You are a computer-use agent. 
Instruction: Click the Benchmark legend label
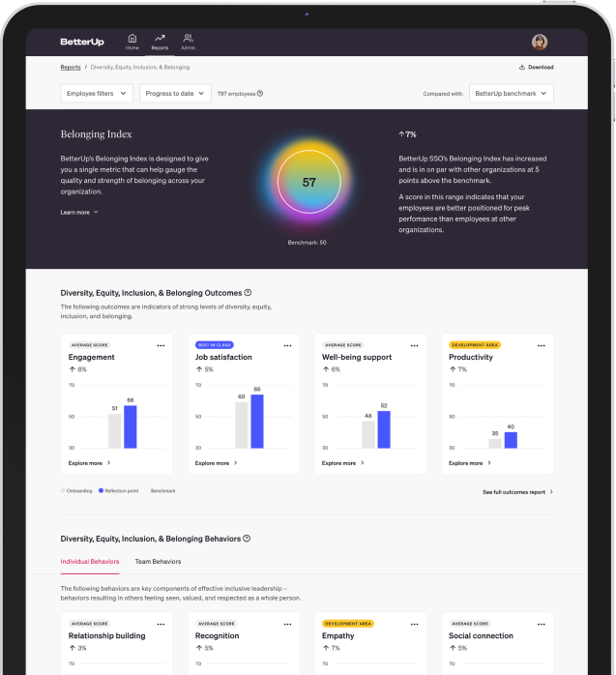point(163,490)
